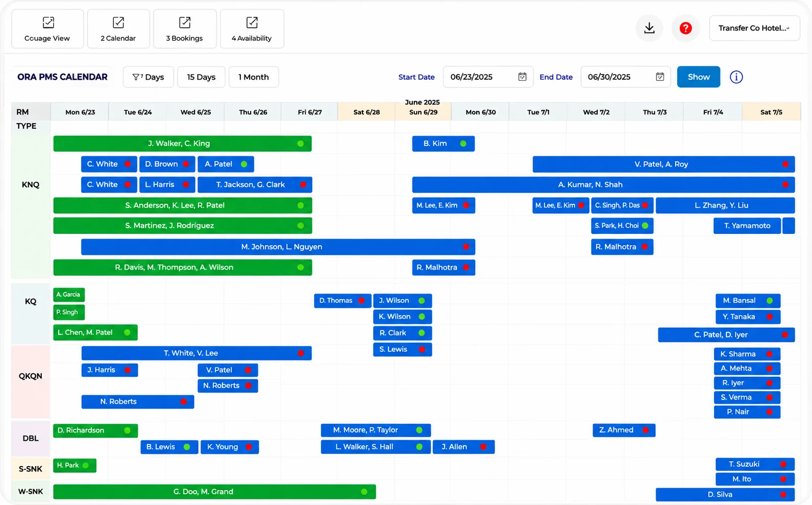Image resolution: width=812 pixels, height=505 pixels.
Task: Expand the Transfer Co Hotel dropdown
Action: [x=754, y=28]
